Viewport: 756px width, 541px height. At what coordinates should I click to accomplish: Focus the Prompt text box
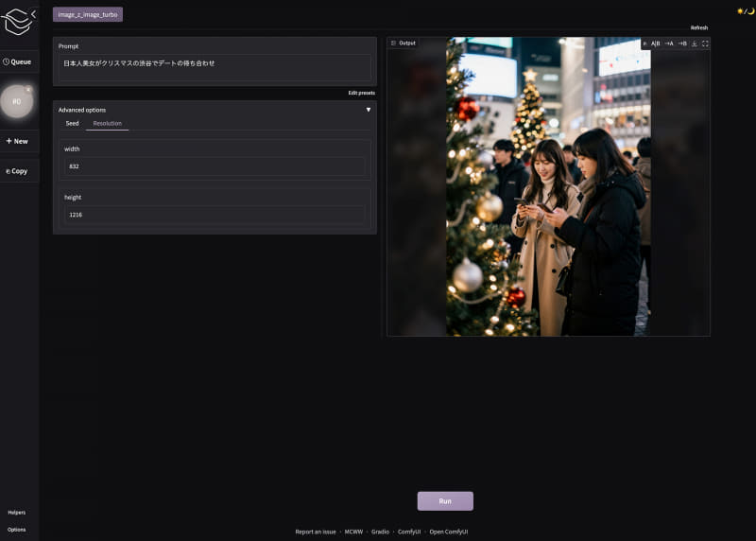click(x=215, y=66)
